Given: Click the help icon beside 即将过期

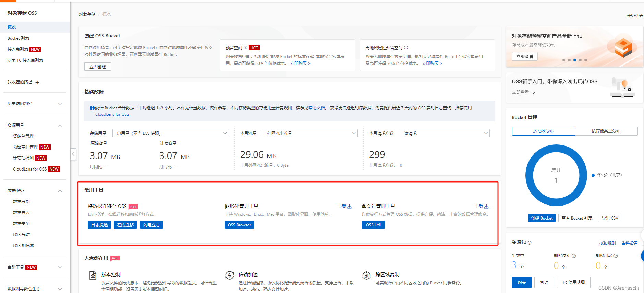Looking at the screenshot, I should point(574,256).
